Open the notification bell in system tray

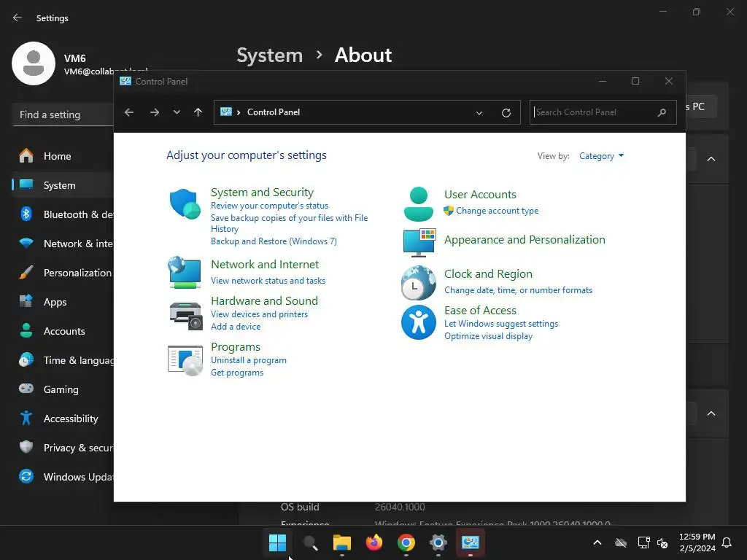(727, 542)
